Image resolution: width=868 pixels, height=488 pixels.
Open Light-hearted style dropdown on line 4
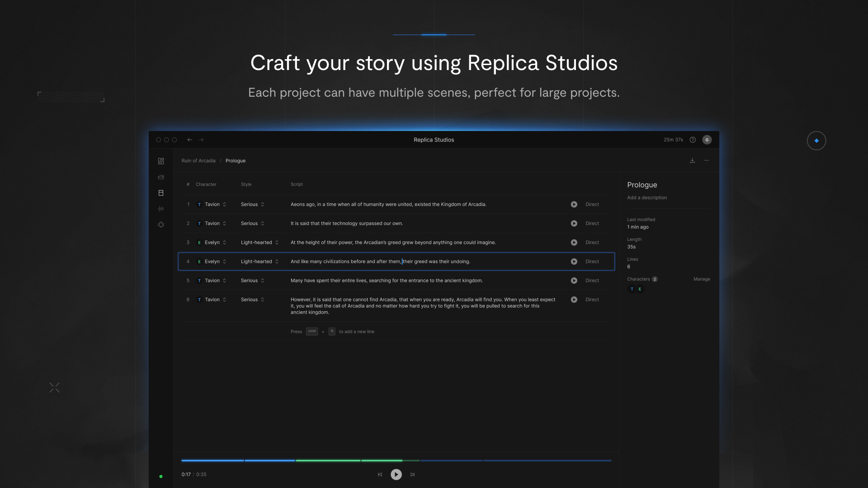[x=260, y=262]
